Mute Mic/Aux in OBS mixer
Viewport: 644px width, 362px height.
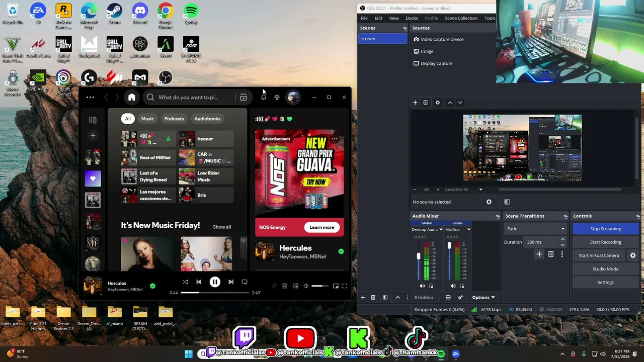(453, 286)
